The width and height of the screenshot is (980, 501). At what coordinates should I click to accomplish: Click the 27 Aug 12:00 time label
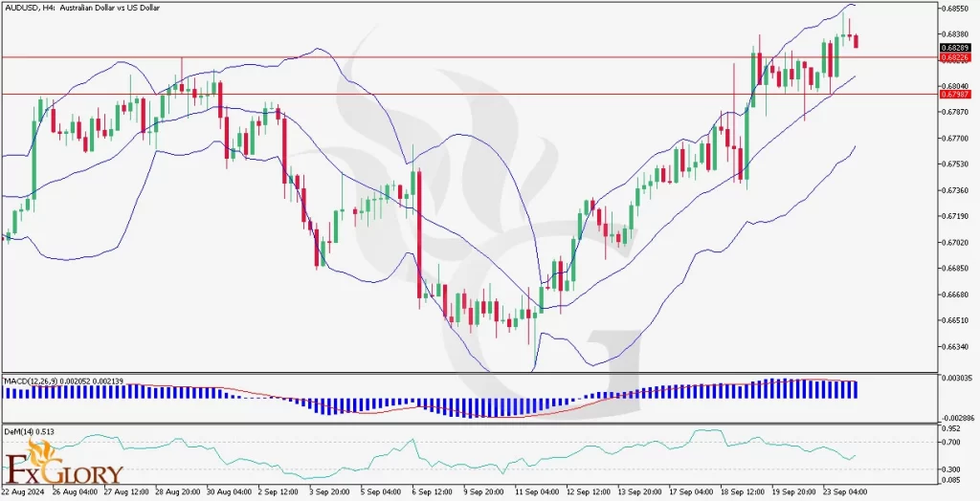point(125,491)
